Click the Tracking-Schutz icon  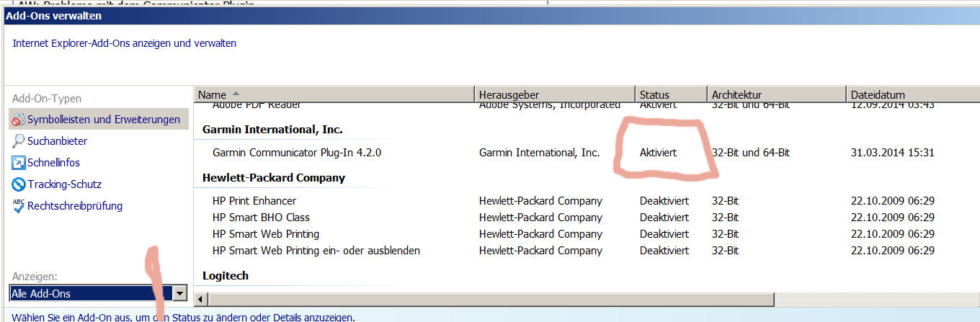[x=19, y=184]
